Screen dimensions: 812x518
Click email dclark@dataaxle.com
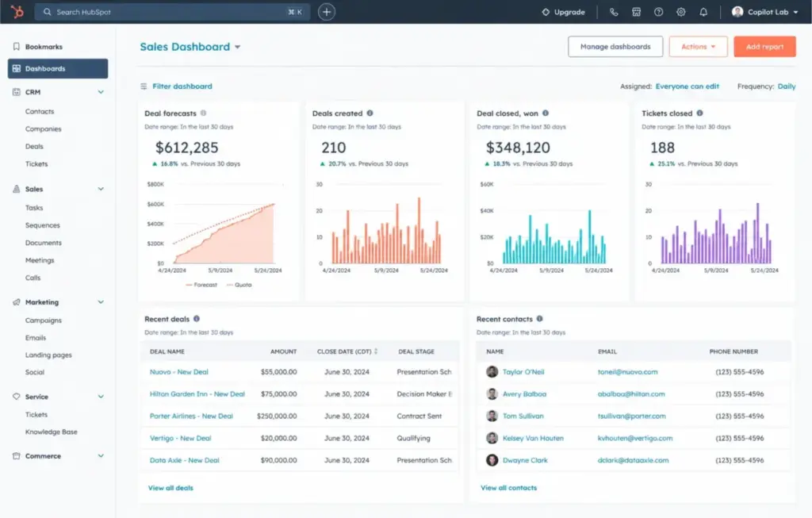[633, 460]
